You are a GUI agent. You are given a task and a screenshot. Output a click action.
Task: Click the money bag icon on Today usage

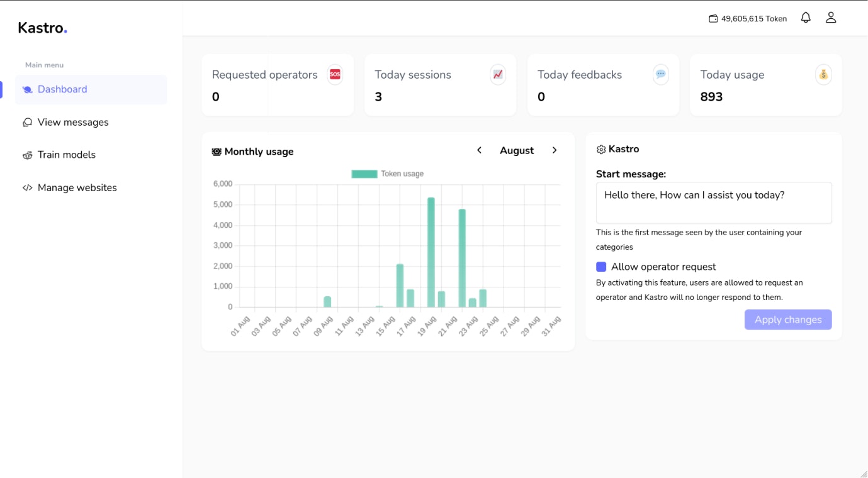(x=823, y=74)
